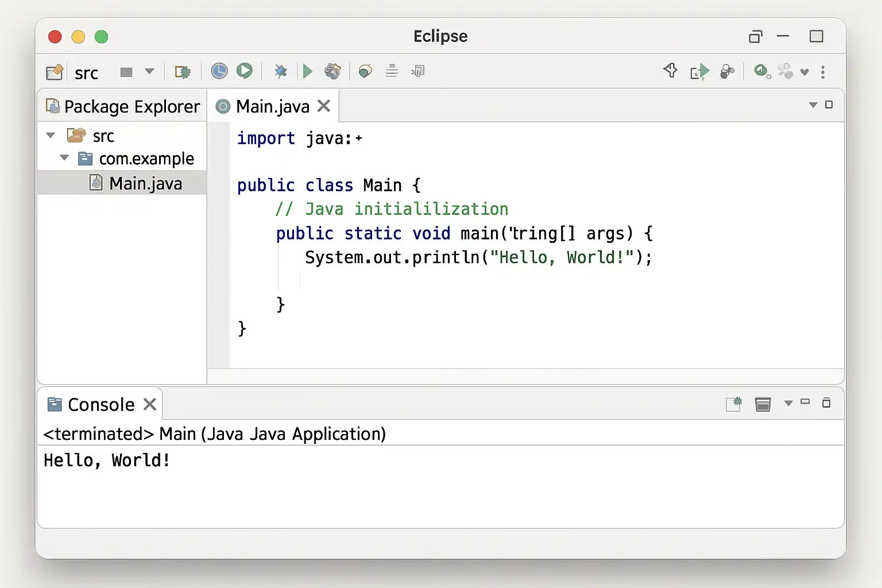Screen dimensions: 882x588
Task: Click the terminated Main Java Application label
Action: tap(214, 434)
